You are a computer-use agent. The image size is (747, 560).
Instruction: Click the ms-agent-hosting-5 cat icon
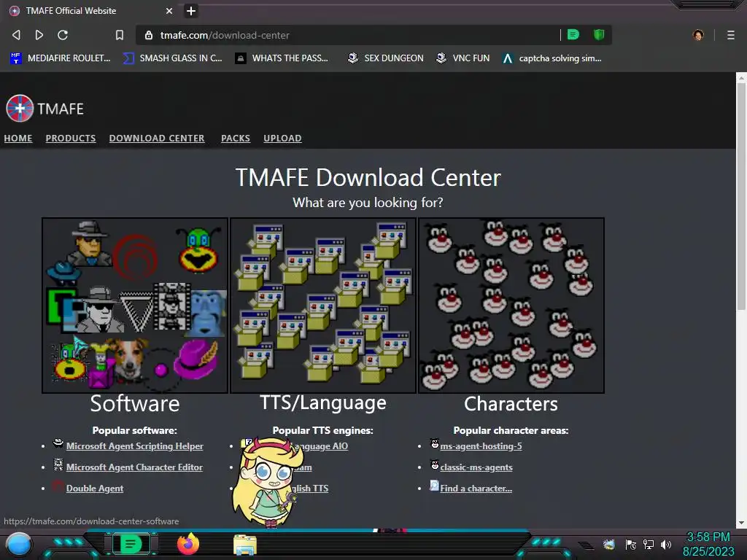coord(435,444)
